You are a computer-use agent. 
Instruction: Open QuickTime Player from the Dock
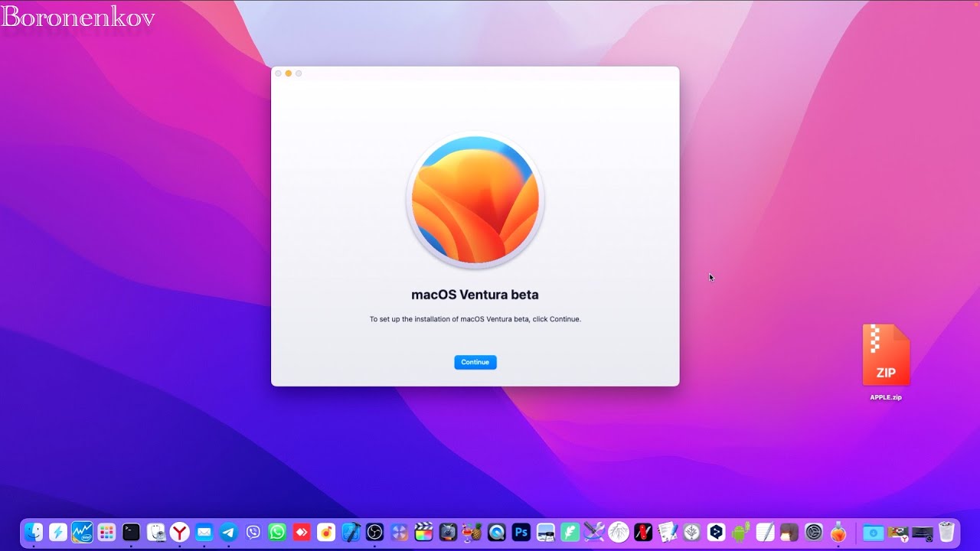(497, 532)
